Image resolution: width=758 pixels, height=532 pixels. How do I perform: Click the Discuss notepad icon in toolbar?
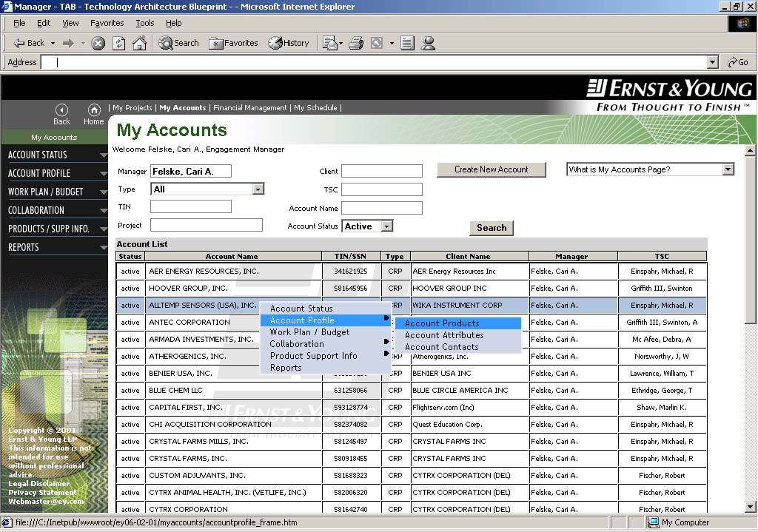pyautogui.click(x=408, y=44)
